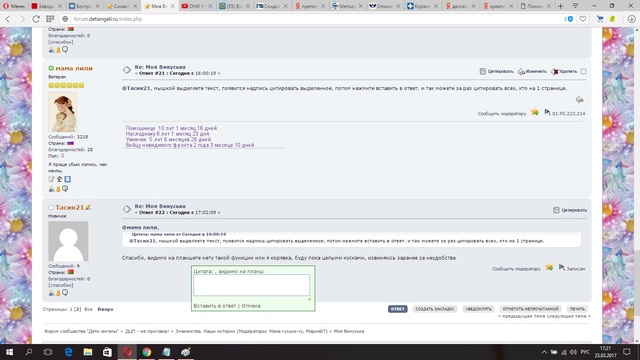Image resolution: width=640 pixels, height=360 pixels.
Task: Open the Speed Dial grid
Action: pyautogui.click(x=50, y=19)
